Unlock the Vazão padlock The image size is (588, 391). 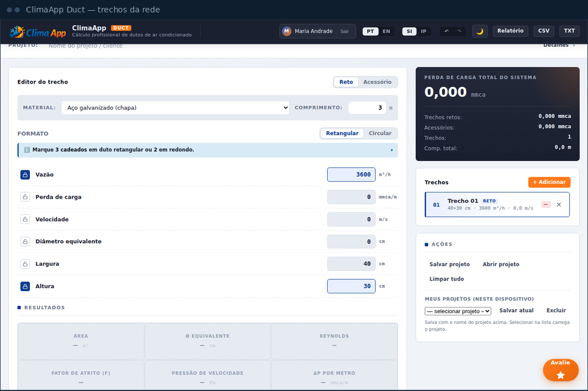pos(25,175)
